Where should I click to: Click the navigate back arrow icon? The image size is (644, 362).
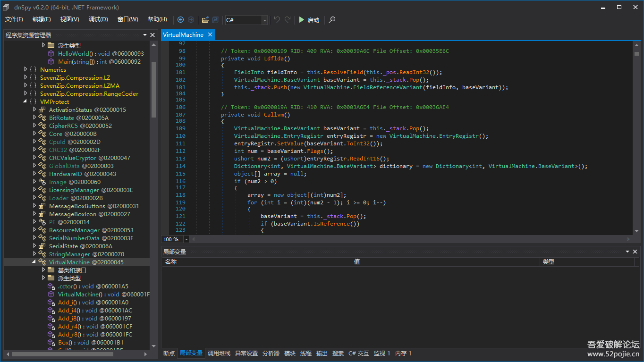point(180,20)
